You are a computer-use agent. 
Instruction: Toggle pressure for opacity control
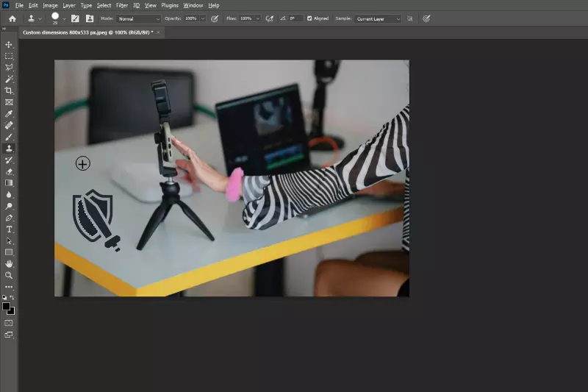(x=215, y=19)
